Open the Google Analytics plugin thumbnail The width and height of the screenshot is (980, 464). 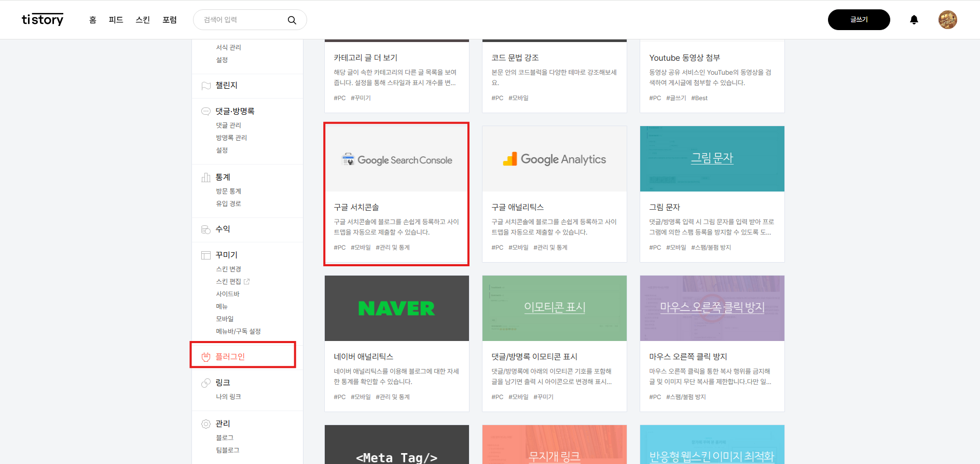click(x=555, y=159)
